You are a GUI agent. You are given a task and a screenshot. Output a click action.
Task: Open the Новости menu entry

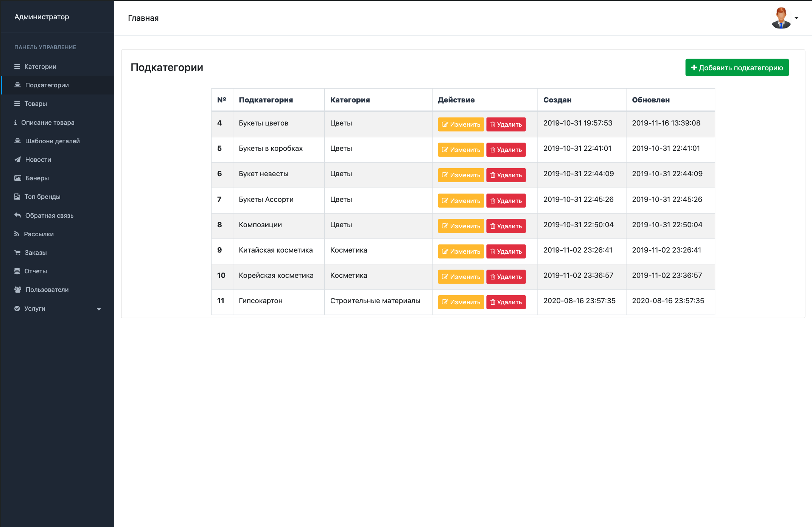pyautogui.click(x=58, y=160)
